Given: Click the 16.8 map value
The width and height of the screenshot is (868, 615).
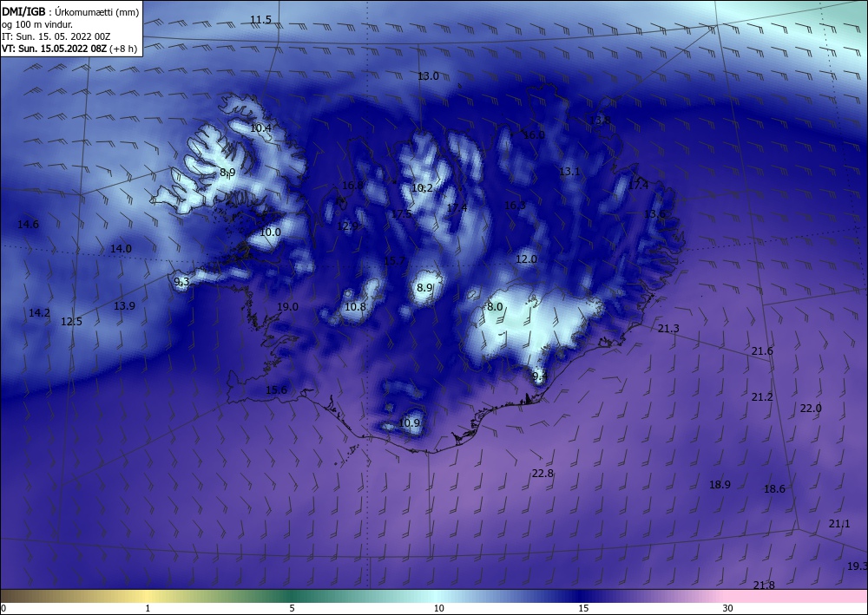Looking at the screenshot, I should (x=352, y=186).
